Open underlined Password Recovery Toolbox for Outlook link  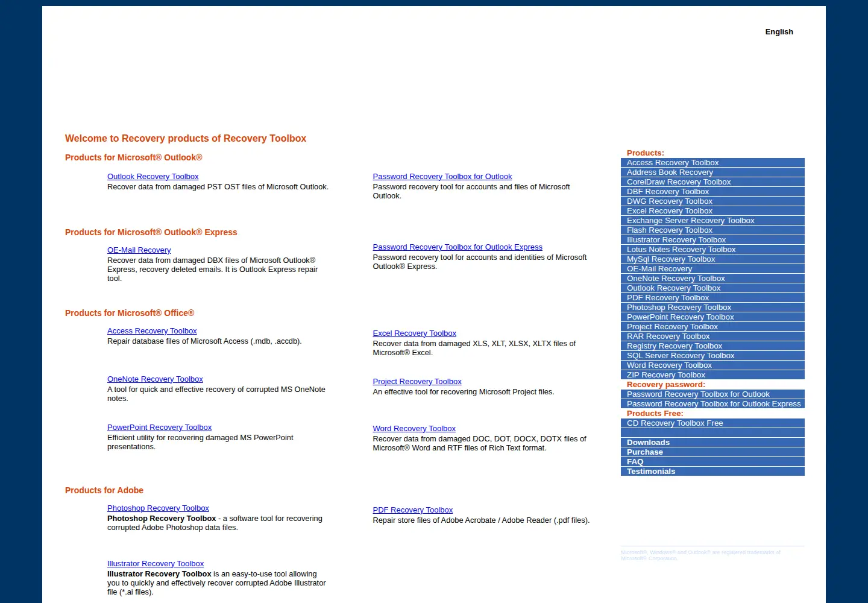coord(442,177)
